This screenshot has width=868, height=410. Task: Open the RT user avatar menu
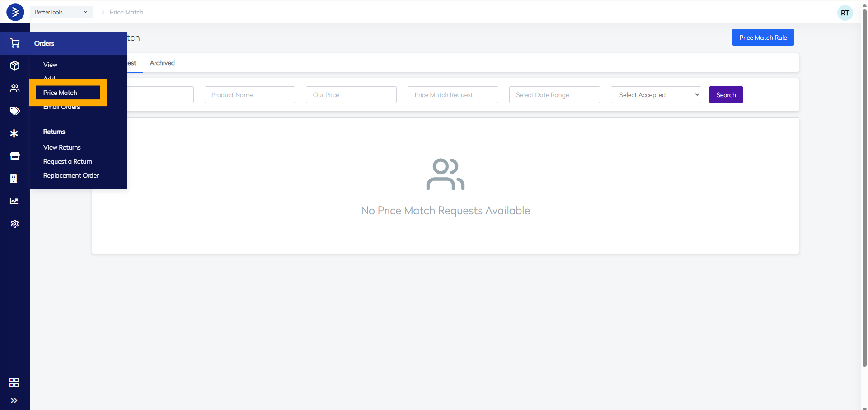845,13
